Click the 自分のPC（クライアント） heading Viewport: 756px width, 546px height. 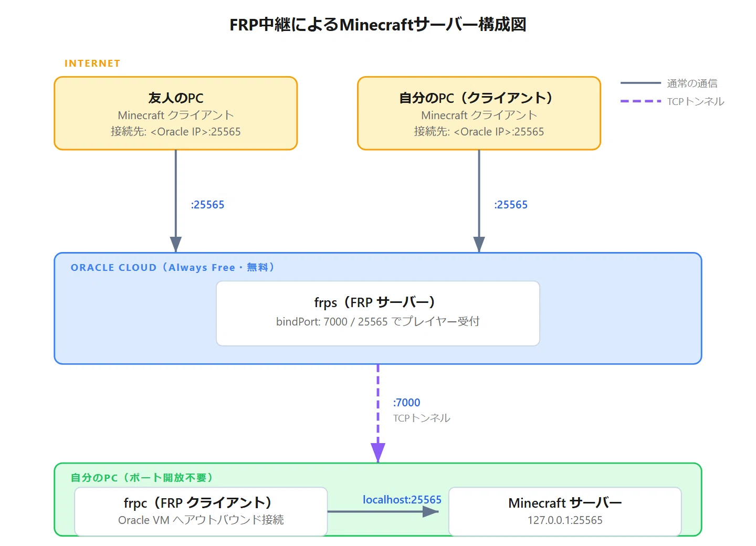(479, 98)
